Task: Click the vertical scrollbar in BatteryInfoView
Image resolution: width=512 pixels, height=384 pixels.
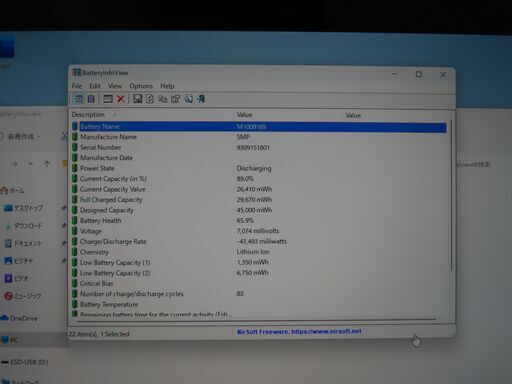Action: coord(451,197)
